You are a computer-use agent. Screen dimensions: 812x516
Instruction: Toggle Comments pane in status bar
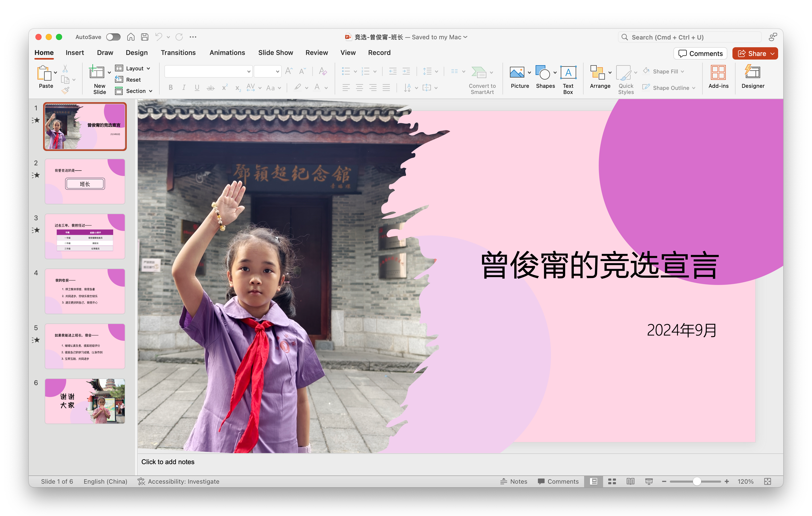(x=558, y=481)
